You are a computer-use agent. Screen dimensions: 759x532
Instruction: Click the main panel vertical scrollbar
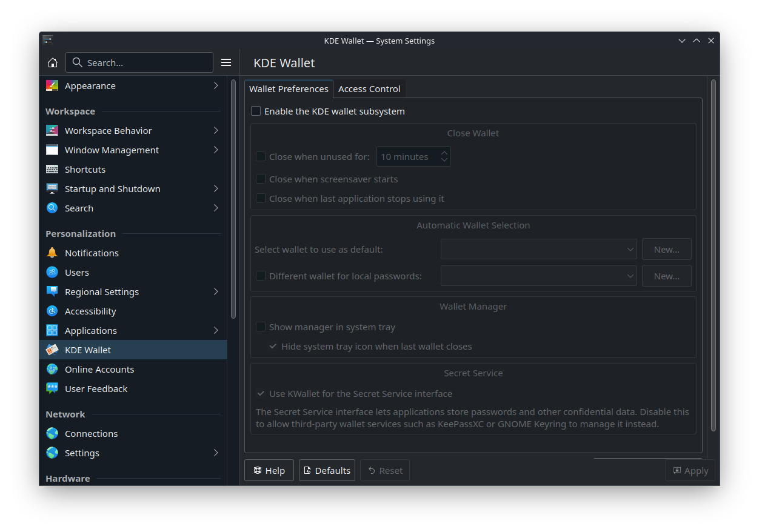click(x=714, y=255)
